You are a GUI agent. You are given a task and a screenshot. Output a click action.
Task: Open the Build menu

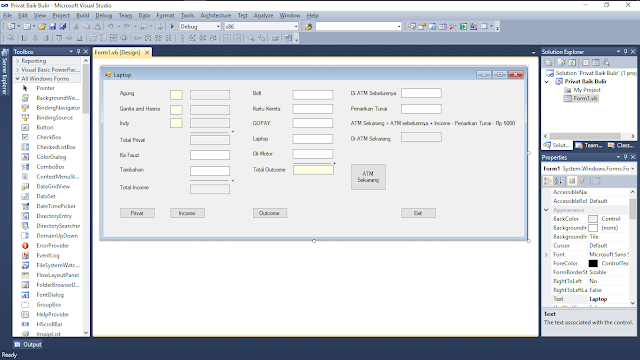(82, 16)
